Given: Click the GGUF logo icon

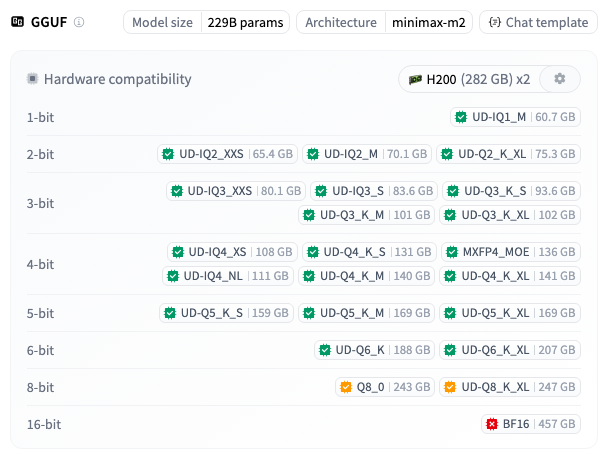Looking at the screenshot, I should (17, 22).
